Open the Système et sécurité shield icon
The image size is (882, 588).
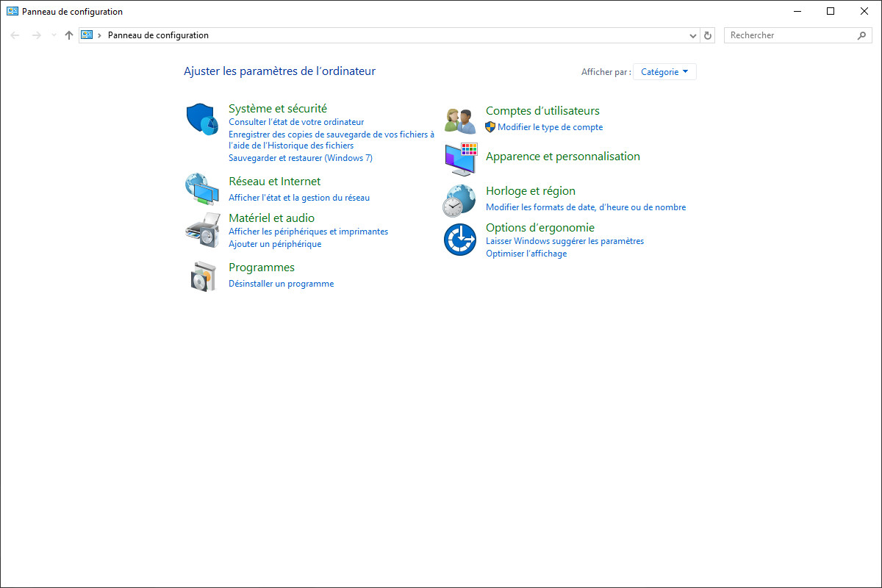[201, 119]
